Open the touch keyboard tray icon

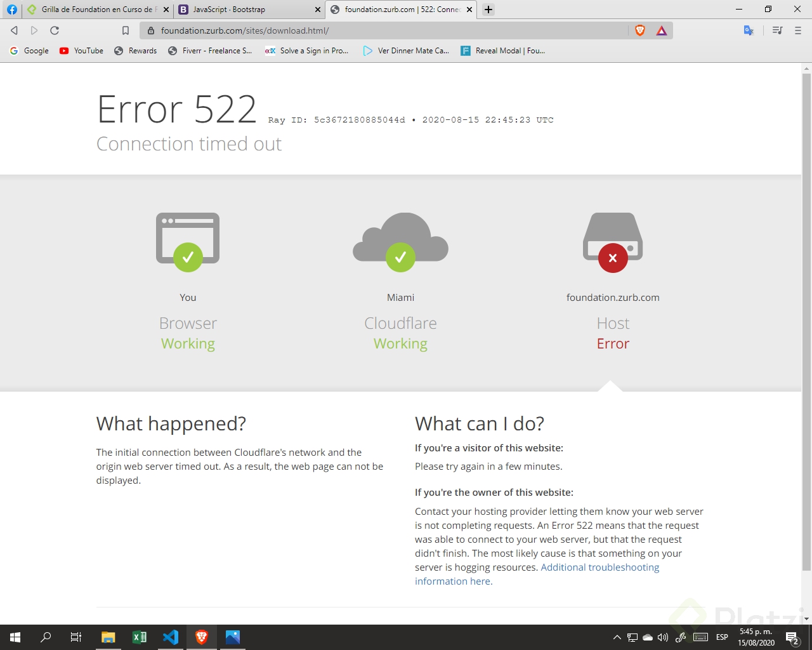tap(701, 637)
